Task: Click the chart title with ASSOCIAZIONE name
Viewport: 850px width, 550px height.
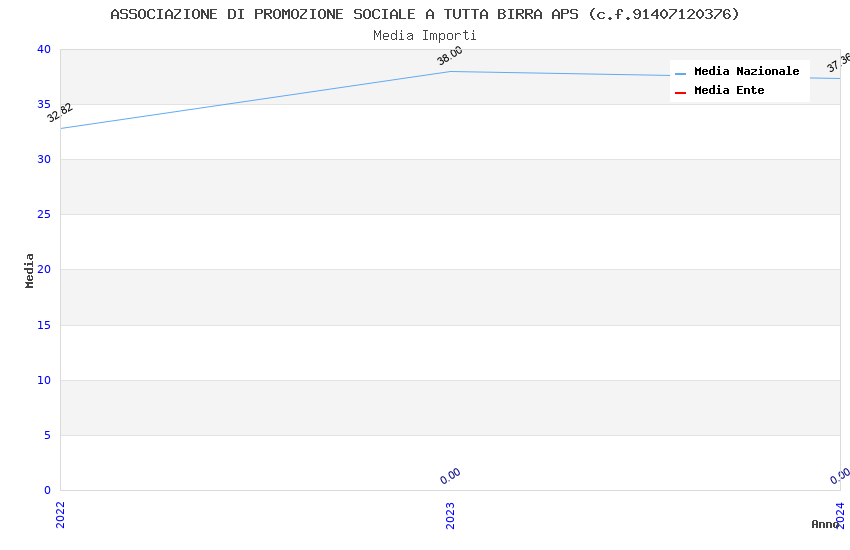Action: (x=425, y=14)
